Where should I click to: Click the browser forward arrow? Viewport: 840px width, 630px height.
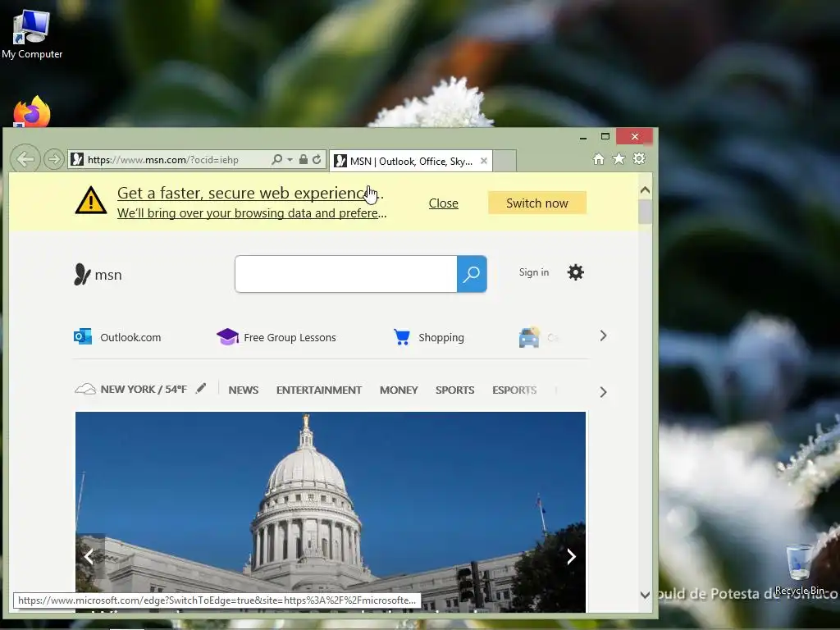tap(53, 159)
